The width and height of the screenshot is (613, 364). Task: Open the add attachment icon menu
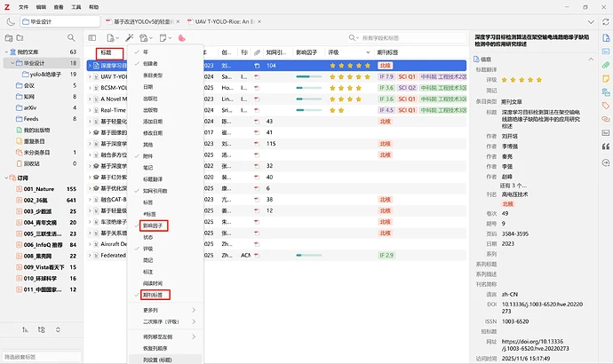click(146, 38)
